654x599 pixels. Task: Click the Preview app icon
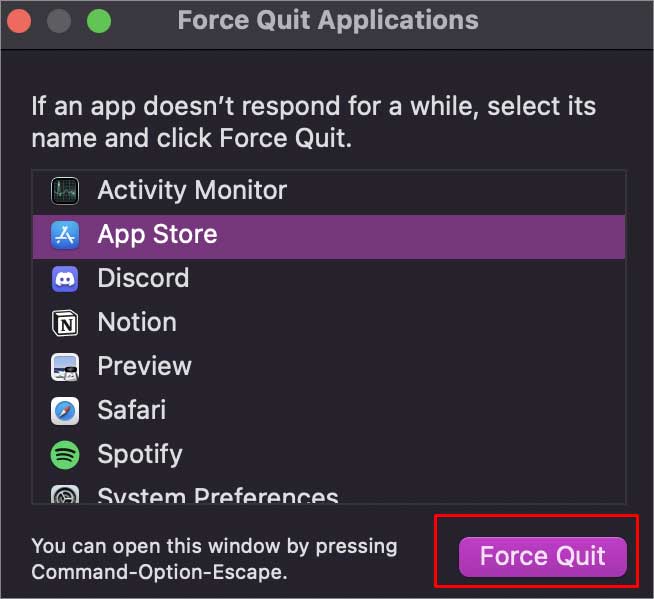coord(65,367)
